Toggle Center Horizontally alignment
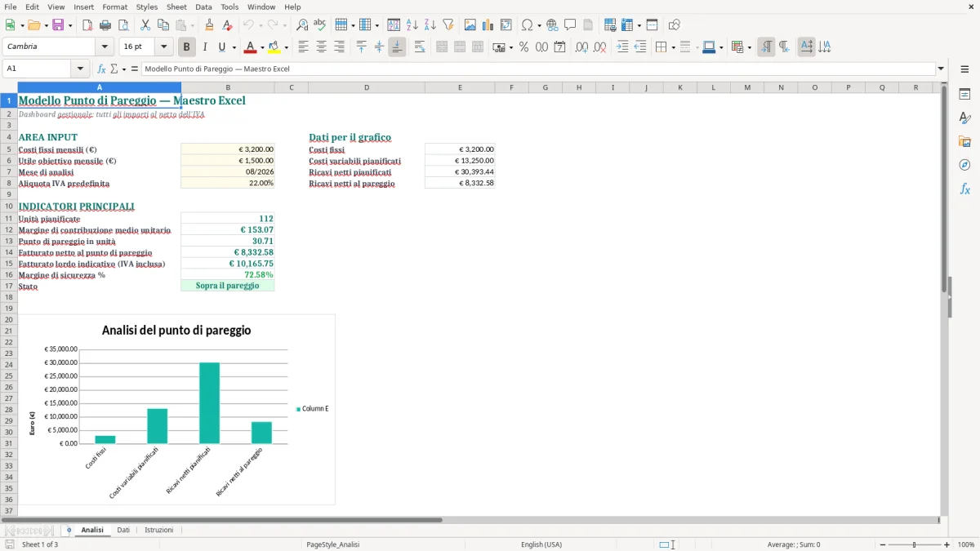Image resolution: width=980 pixels, height=551 pixels. [322, 47]
